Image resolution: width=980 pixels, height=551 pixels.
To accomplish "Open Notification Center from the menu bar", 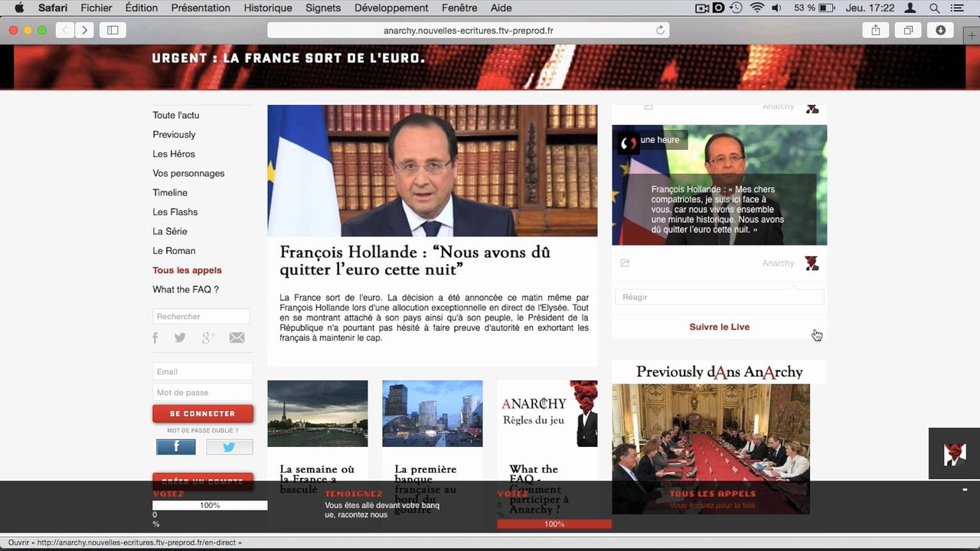I will tap(957, 8).
